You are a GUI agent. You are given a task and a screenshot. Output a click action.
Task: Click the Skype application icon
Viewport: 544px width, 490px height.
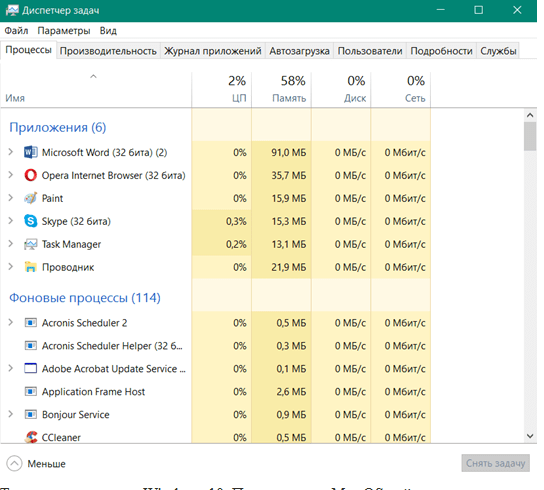pyautogui.click(x=31, y=221)
